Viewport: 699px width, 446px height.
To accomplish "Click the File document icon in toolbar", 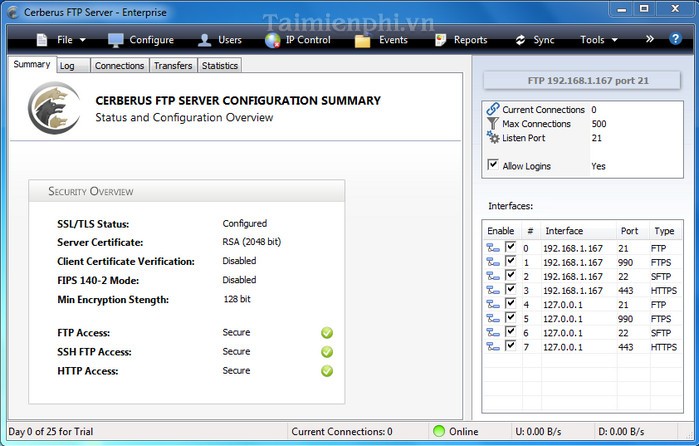I will pos(42,40).
